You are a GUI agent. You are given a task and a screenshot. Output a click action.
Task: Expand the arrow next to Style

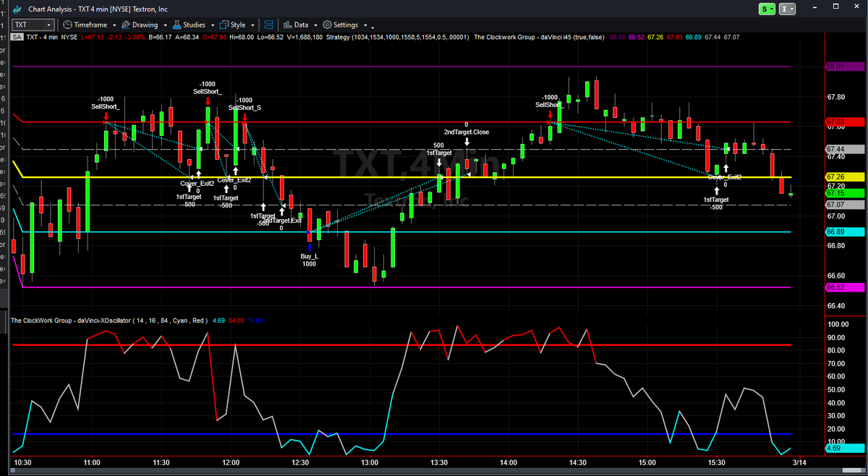252,25
